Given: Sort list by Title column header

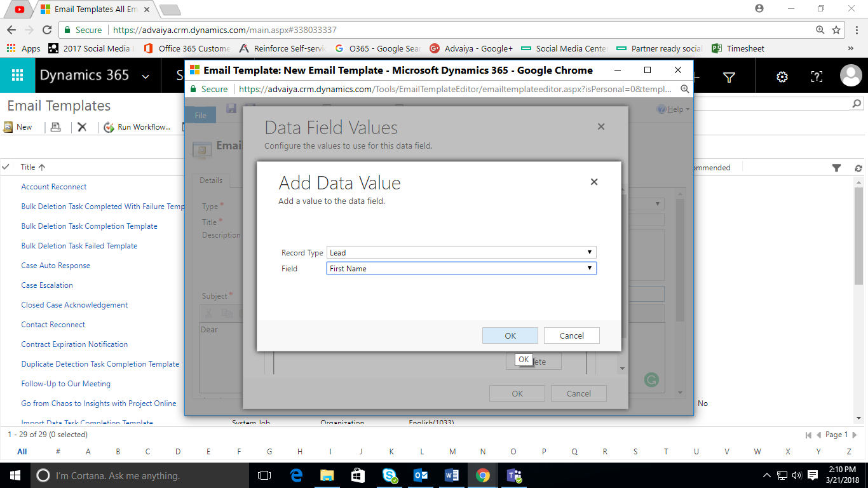Looking at the screenshot, I should [x=33, y=167].
